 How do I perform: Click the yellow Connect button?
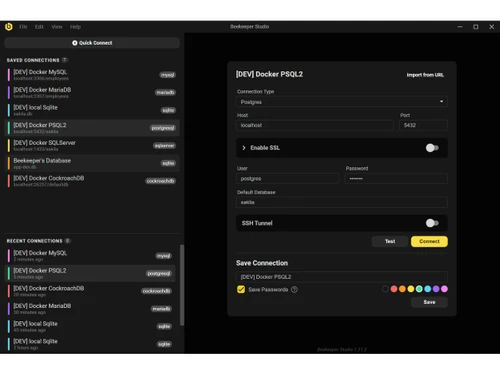coord(429,241)
